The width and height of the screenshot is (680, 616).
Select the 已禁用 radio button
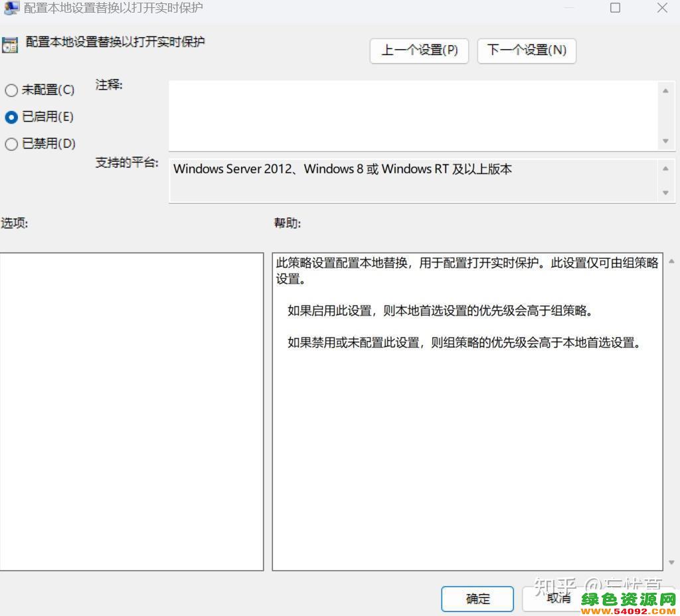coord(11,144)
